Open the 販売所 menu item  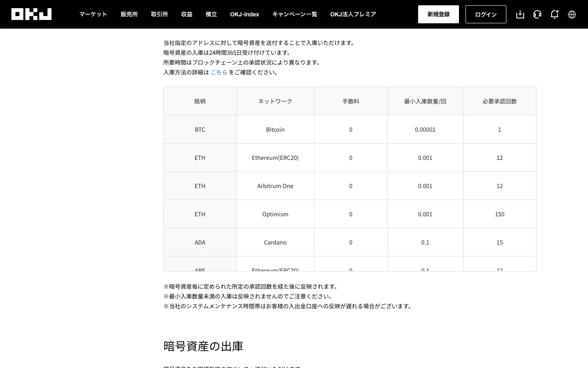pyautogui.click(x=129, y=14)
